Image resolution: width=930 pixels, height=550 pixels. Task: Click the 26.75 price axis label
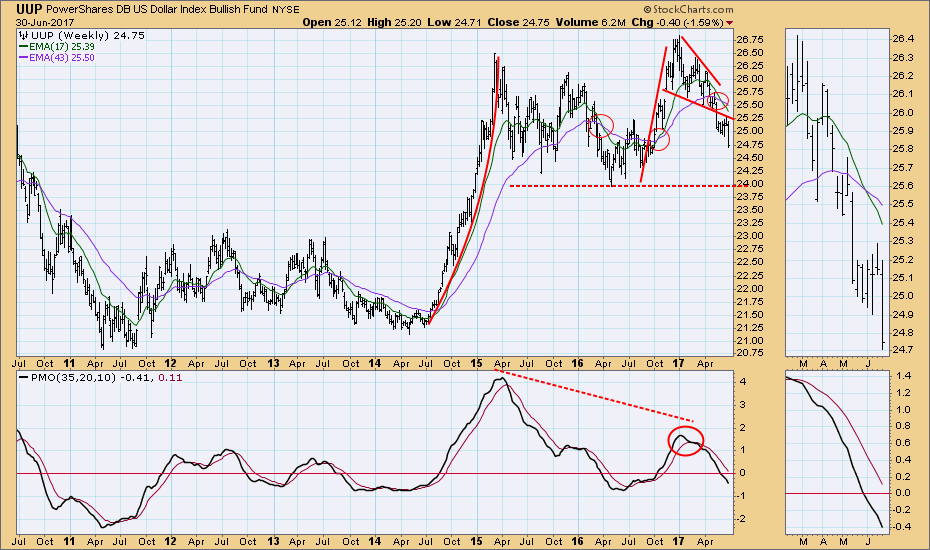point(749,39)
